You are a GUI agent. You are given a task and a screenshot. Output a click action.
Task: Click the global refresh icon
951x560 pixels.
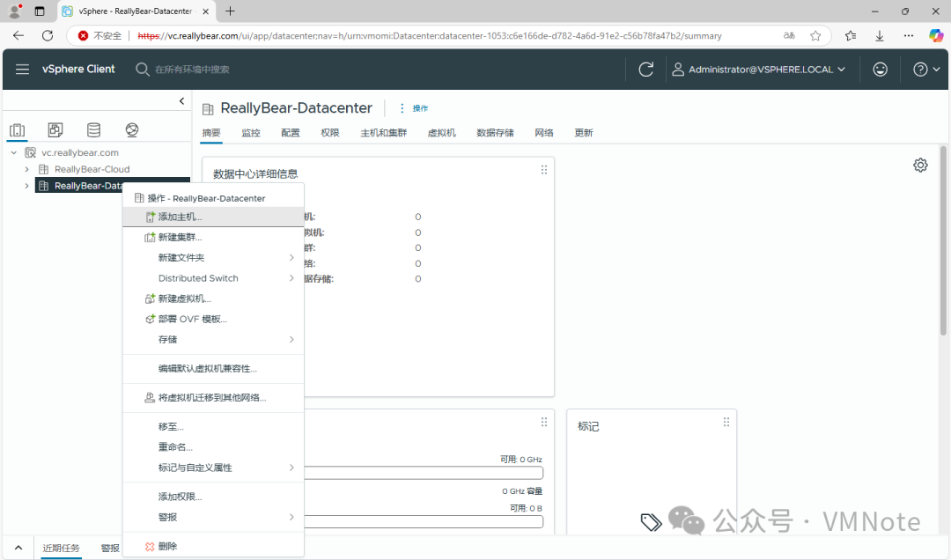point(646,70)
